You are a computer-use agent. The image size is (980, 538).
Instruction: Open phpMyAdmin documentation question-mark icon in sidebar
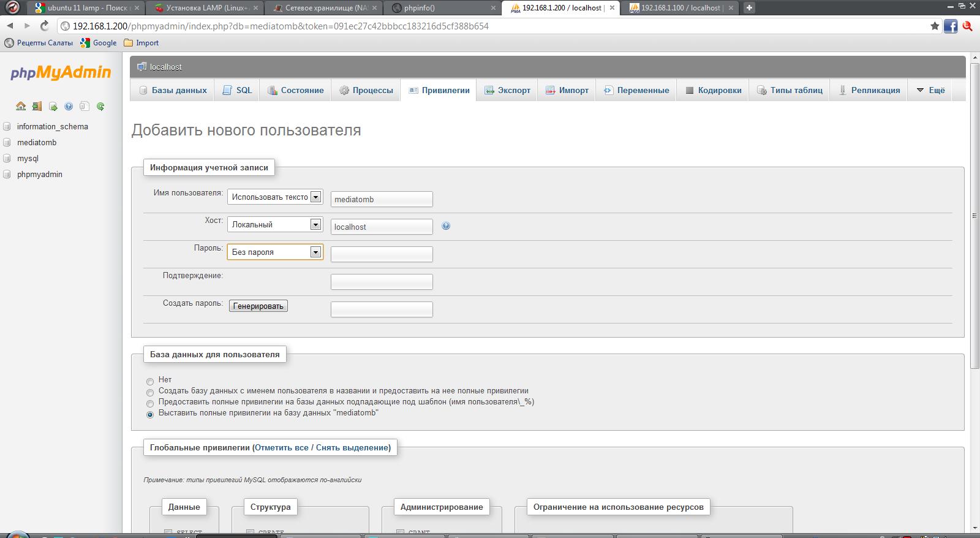coord(69,106)
